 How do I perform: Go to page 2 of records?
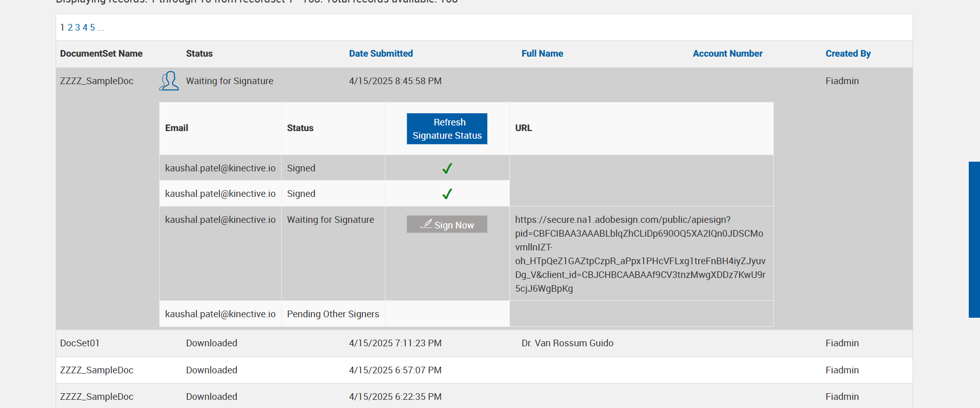click(70, 28)
